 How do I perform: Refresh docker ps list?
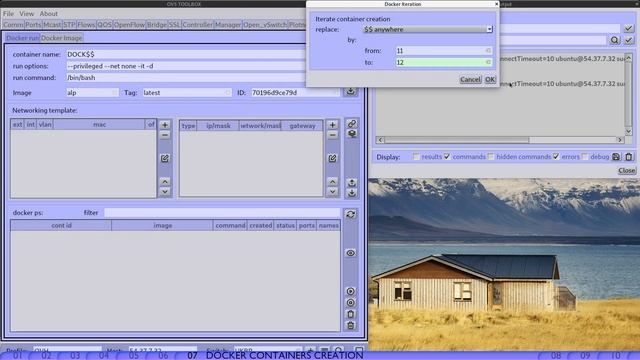pos(351,214)
